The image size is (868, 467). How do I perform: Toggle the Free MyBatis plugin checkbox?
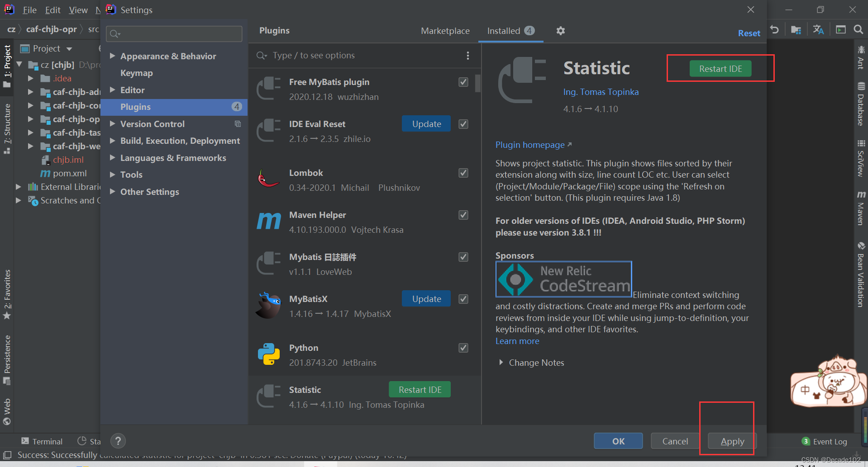click(463, 82)
